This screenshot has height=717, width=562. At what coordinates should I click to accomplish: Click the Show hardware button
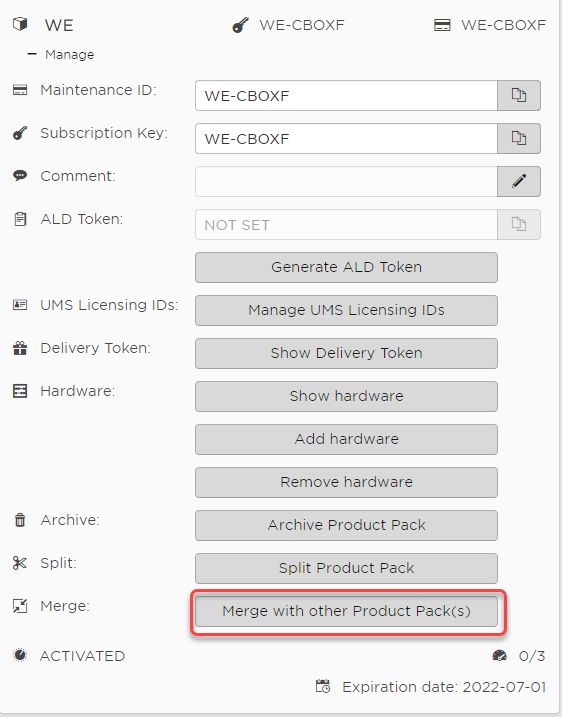pyautogui.click(x=346, y=396)
